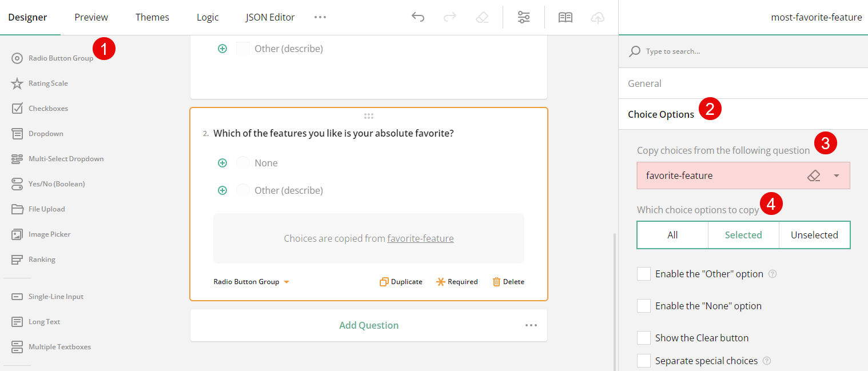The image size is (868, 371).
Task: Enable the "Other" option checkbox
Action: [x=644, y=274]
